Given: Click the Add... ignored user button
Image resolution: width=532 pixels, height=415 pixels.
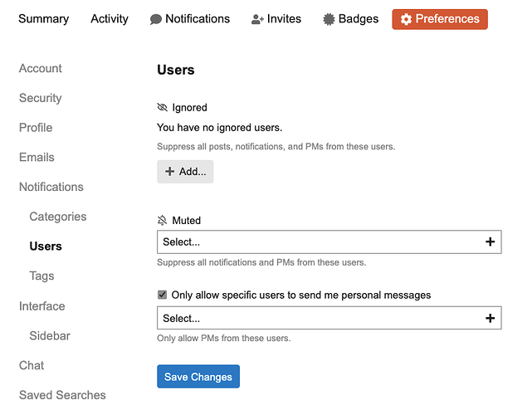Looking at the screenshot, I should click(x=185, y=172).
